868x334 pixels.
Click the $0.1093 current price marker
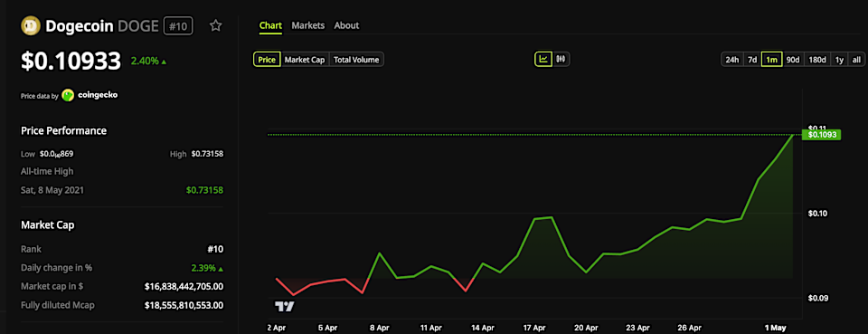coord(822,135)
